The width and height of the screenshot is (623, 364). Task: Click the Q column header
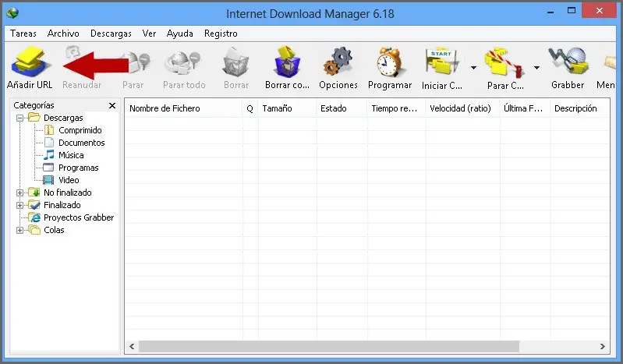[250, 108]
